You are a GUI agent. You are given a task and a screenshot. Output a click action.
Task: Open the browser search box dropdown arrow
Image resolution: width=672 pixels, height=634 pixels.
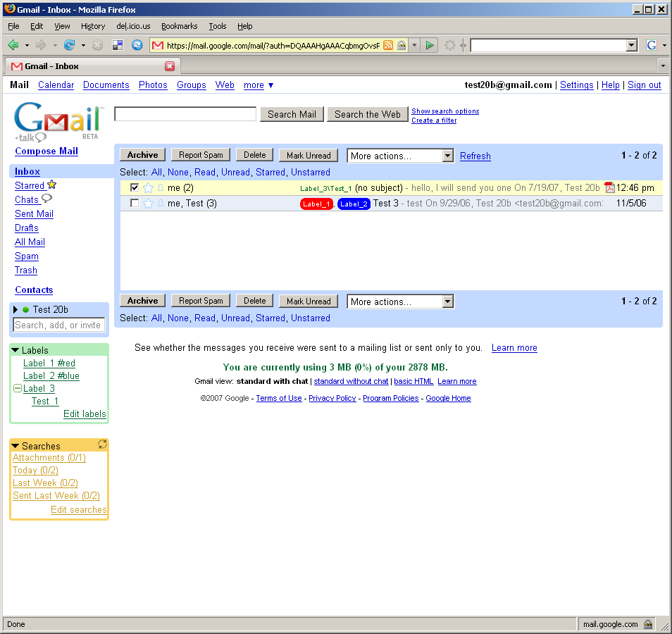point(631,45)
